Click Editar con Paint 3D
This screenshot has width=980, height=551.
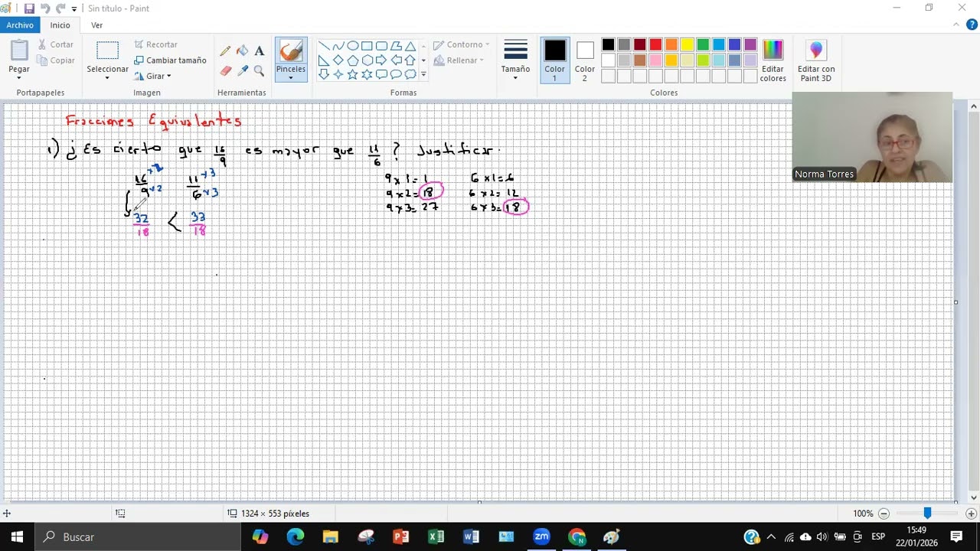point(816,60)
